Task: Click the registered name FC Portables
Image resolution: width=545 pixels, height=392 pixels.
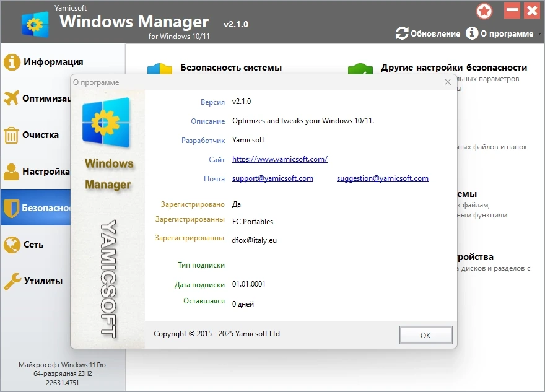Action: pos(253,222)
